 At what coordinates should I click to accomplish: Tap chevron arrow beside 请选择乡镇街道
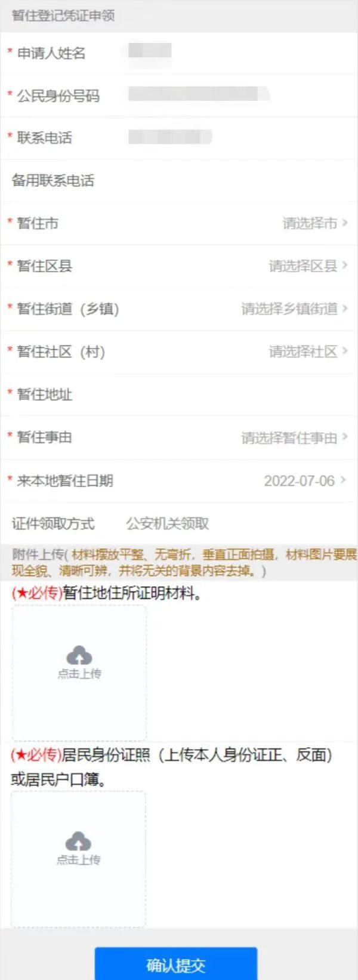pyautogui.click(x=345, y=309)
